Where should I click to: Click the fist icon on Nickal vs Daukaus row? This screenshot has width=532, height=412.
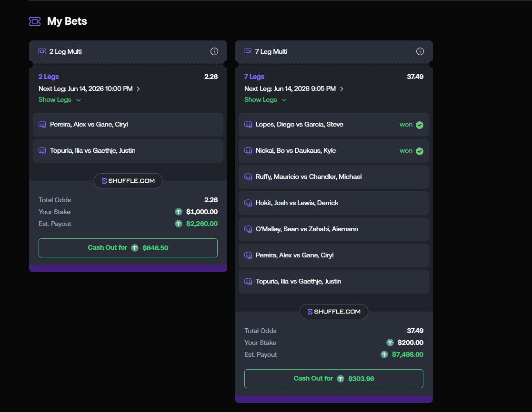click(x=248, y=150)
